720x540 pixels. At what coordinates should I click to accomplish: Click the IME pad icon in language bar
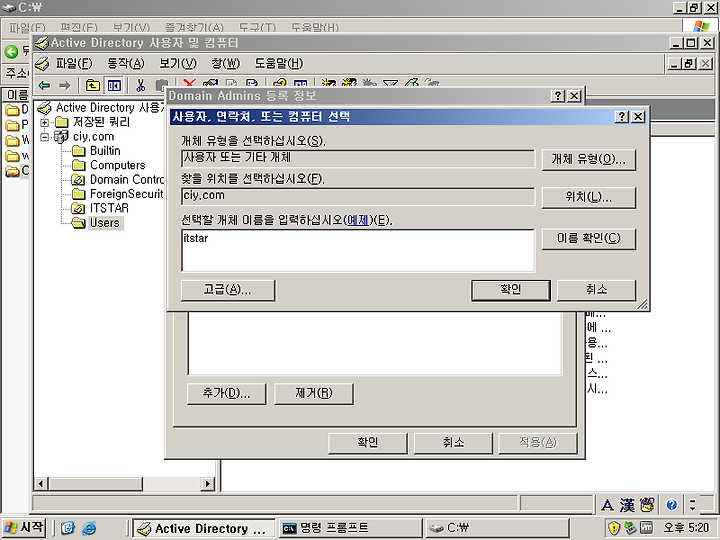(647, 505)
